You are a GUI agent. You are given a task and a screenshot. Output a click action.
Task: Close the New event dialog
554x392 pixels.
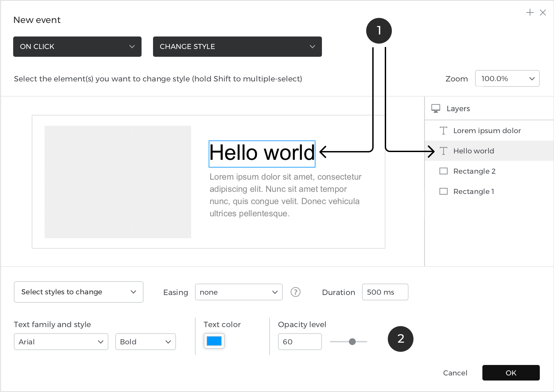543,13
